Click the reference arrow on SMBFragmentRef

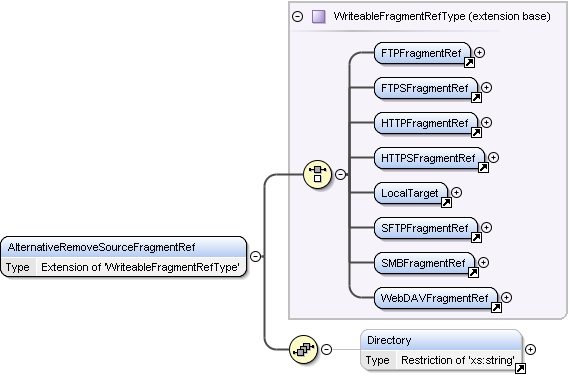point(473,273)
